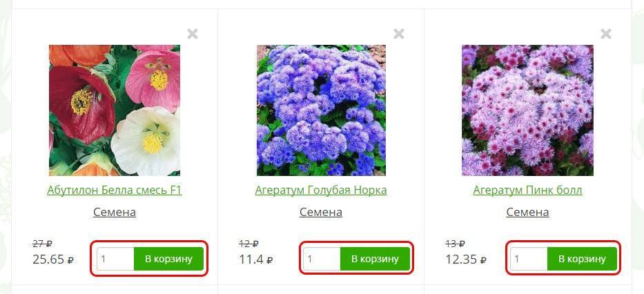Add Агератум Пинк болл to cart
The image size is (644, 294).
pos(582,259)
